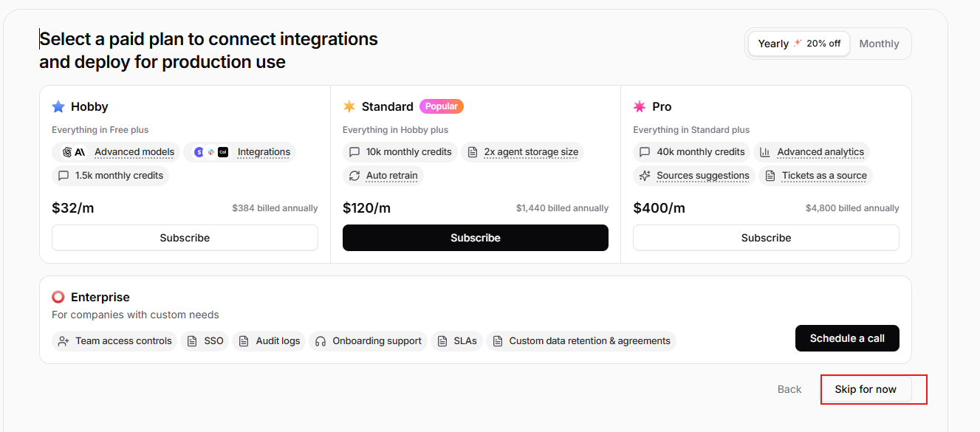Click the Popular badge on Standard
980x432 pixels.
pyautogui.click(x=442, y=106)
